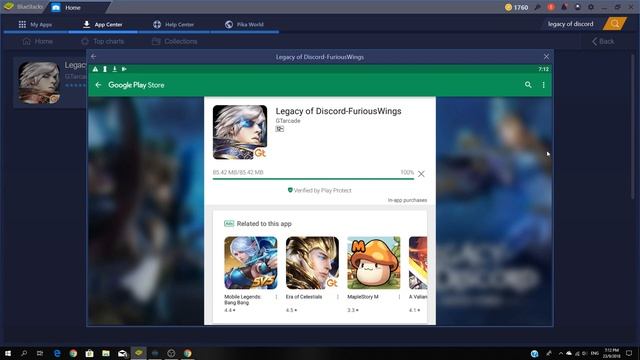Click the warning triangle status icon

click(95, 69)
